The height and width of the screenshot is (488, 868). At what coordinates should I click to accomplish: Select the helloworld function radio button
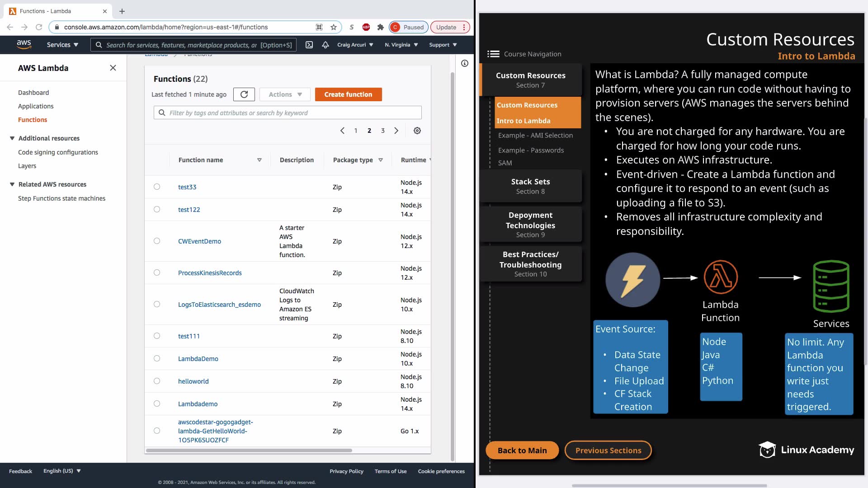click(x=157, y=381)
